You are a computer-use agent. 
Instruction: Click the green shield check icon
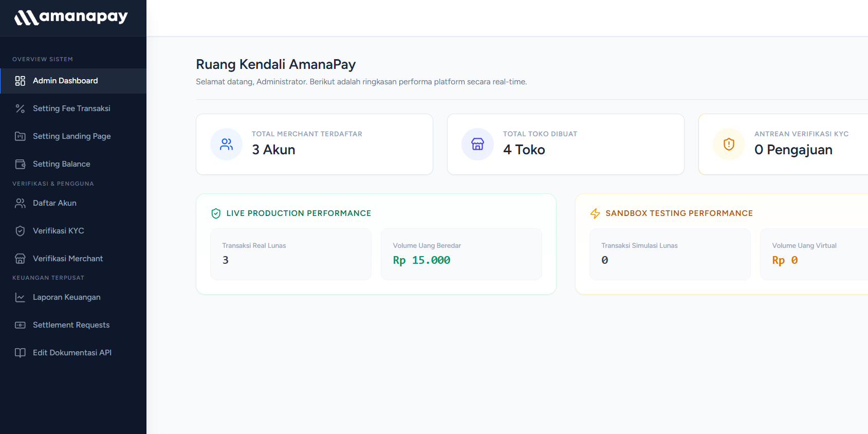[x=216, y=213]
